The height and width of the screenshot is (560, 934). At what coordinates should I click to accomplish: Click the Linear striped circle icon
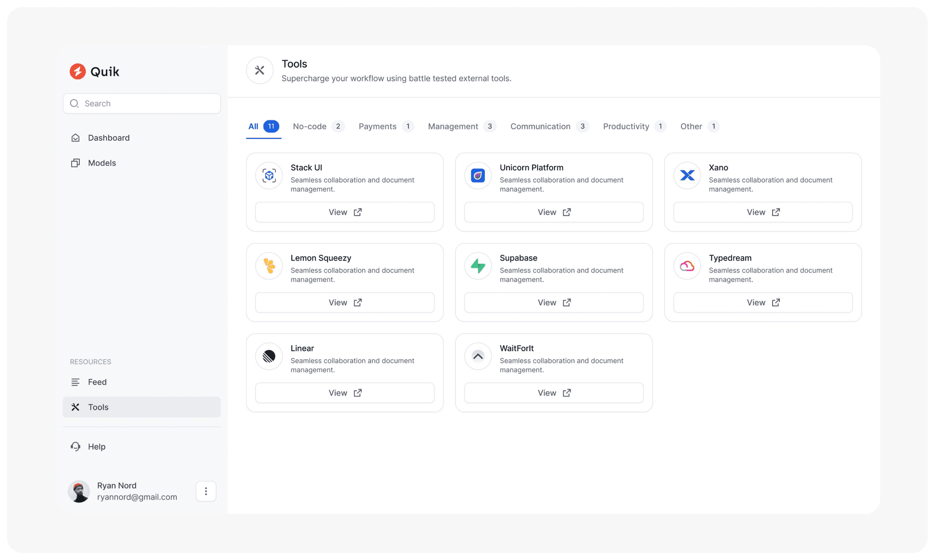(x=269, y=356)
